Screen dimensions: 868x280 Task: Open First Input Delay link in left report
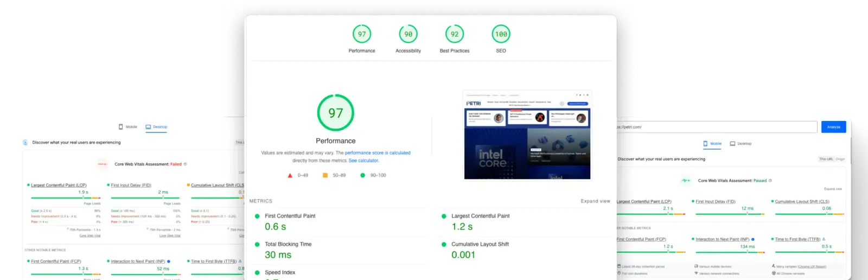131,186
